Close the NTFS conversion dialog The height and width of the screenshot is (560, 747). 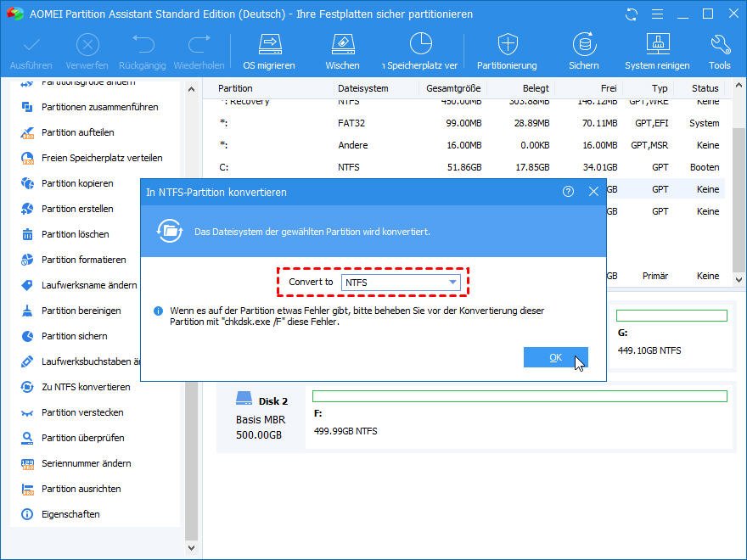coord(593,192)
